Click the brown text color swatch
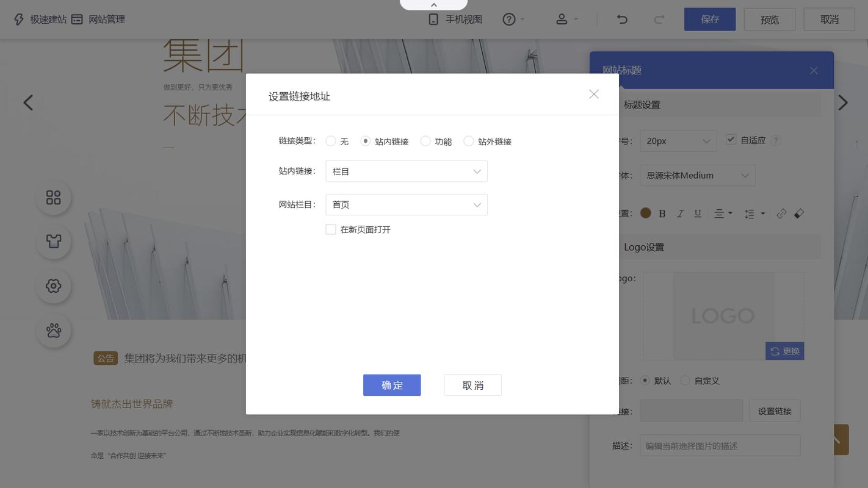Screen dimensions: 868x488 (645, 213)
